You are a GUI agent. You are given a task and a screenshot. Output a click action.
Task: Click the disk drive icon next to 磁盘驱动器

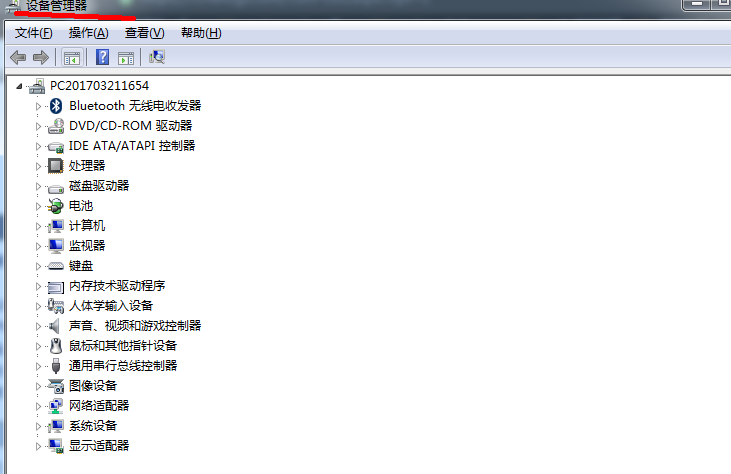coord(56,188)
